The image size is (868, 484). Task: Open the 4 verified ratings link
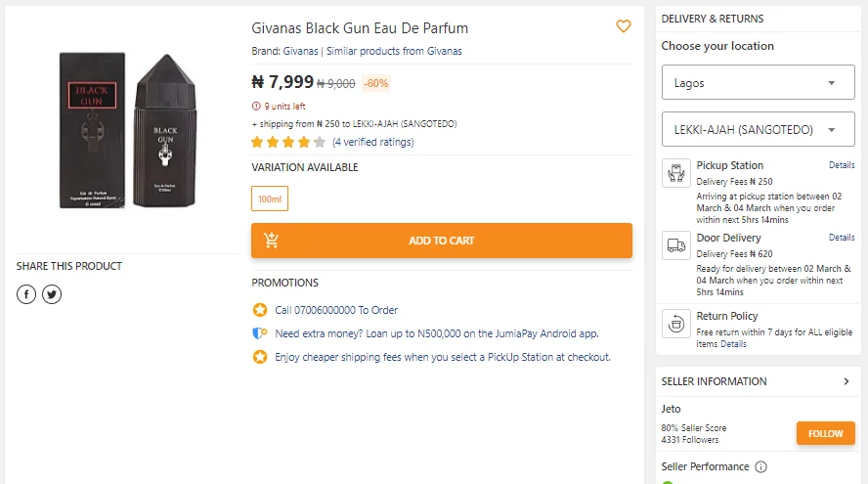pos(372,142)
